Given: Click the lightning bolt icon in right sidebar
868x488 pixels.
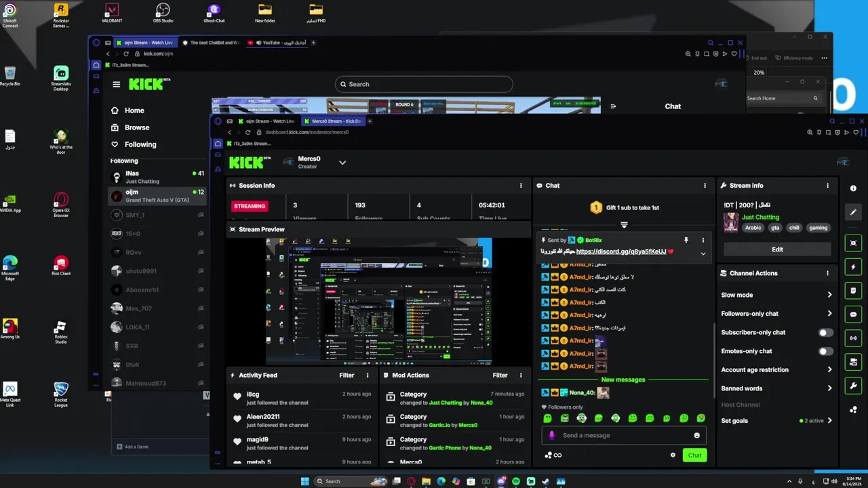Looking at the screenshot, I should (853, 267).
